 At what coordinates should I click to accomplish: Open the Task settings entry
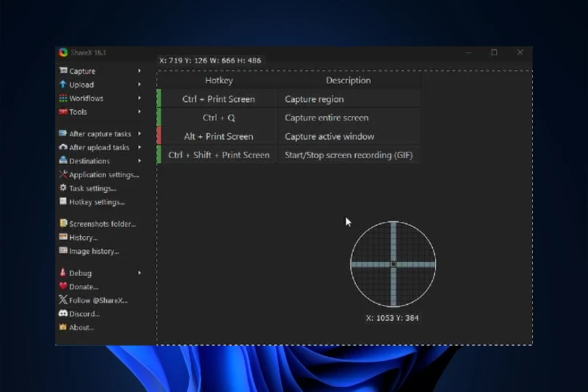tap(92, 188)
